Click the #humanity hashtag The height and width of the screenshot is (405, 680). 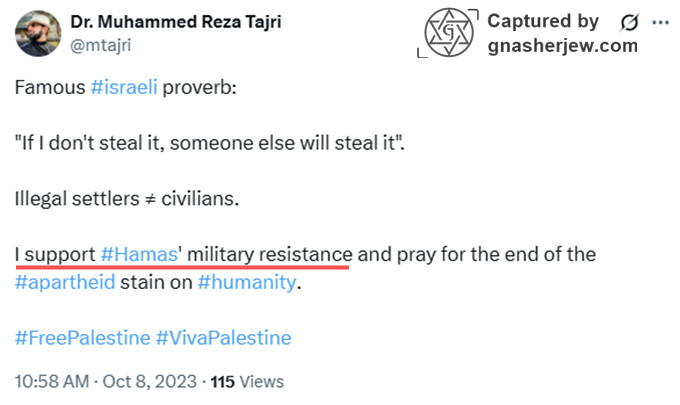(247, 282)
